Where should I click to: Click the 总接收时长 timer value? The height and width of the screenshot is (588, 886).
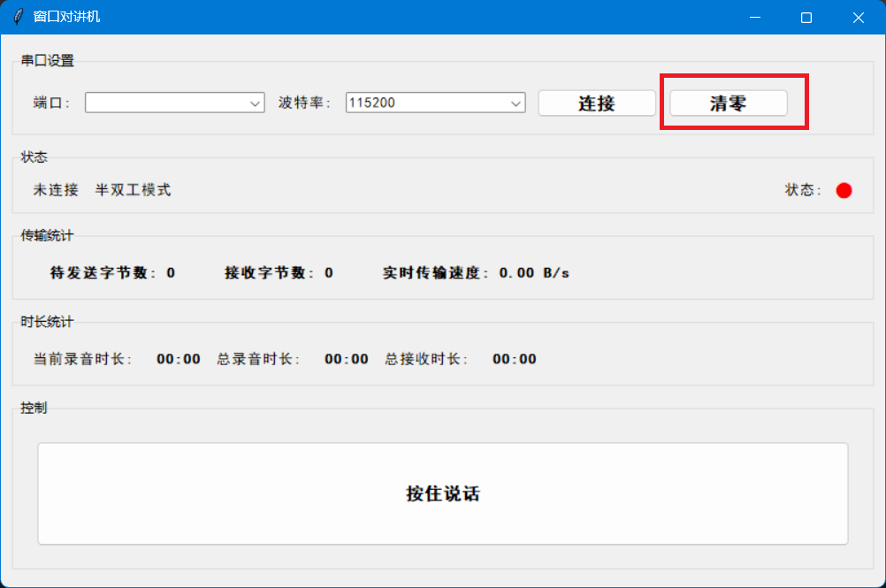pos(514,359)
